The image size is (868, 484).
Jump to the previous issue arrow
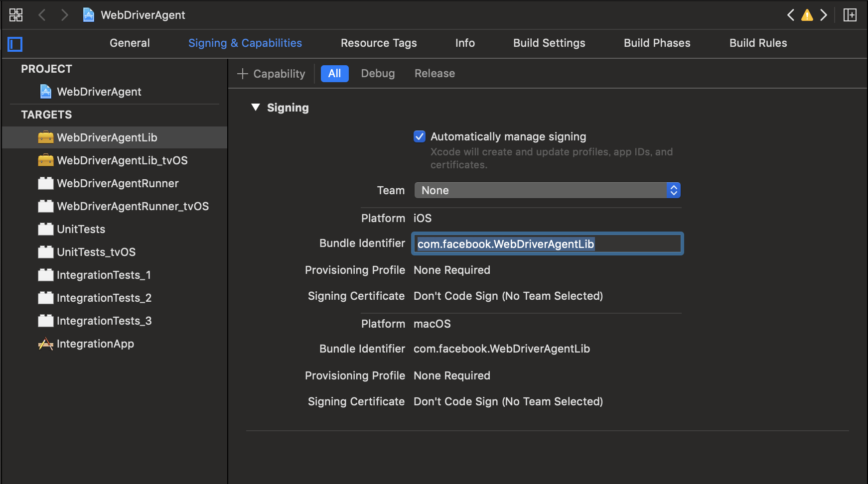791,15
